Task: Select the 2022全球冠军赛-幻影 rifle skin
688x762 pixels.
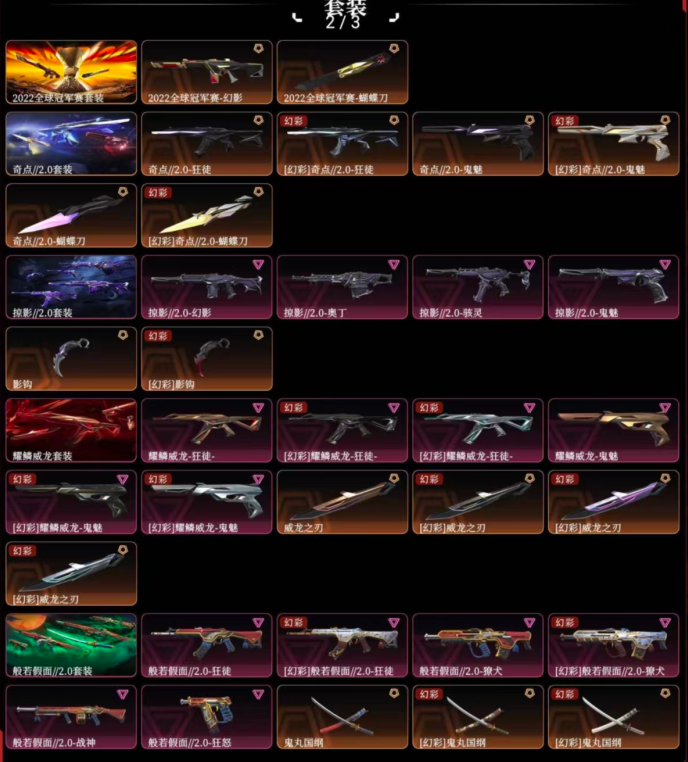Action: (x=206, y=72)
